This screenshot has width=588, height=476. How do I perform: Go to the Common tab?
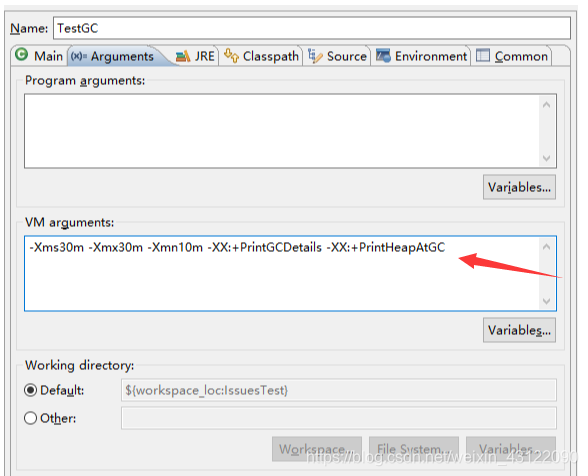512,56
